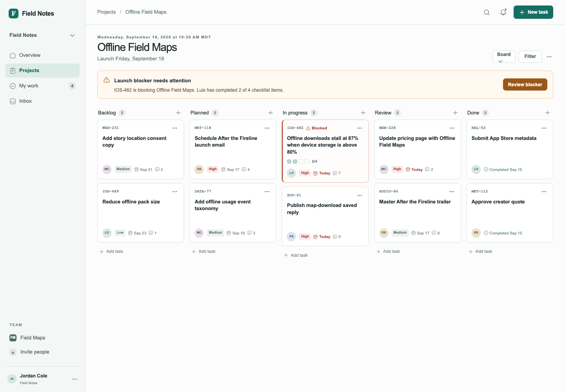
Task: Open the DATA-77 card's more menu
Action: [267, 192]
